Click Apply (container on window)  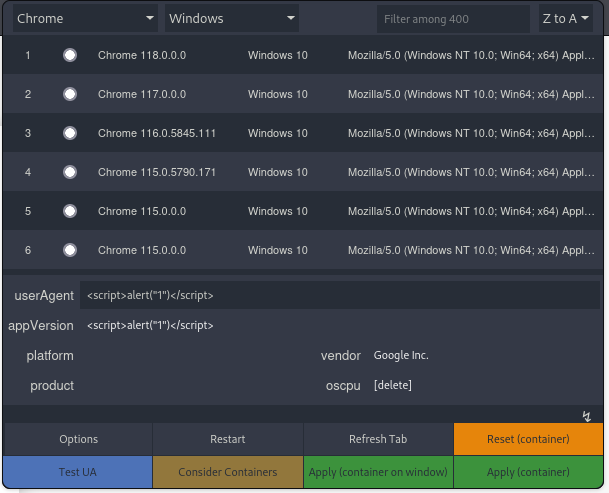[378, 472]
